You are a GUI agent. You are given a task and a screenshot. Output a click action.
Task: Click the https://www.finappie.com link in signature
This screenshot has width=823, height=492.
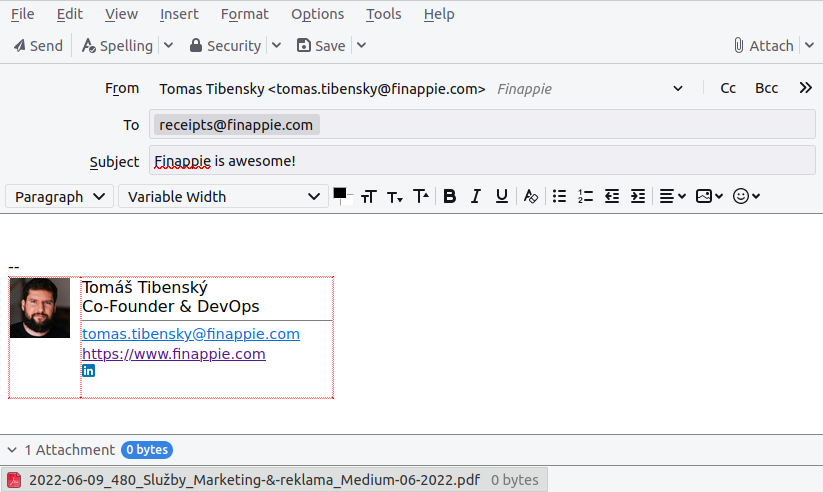coord(174,354)
